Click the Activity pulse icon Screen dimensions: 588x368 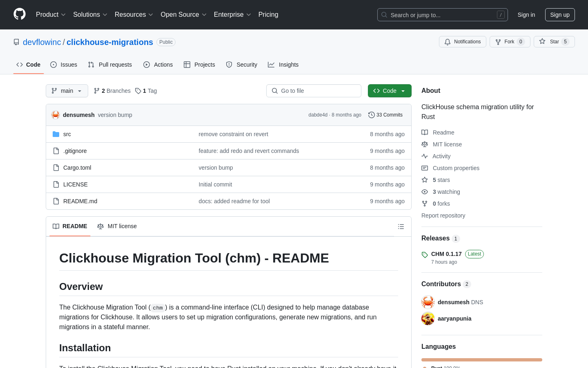[x=425, y=156]
